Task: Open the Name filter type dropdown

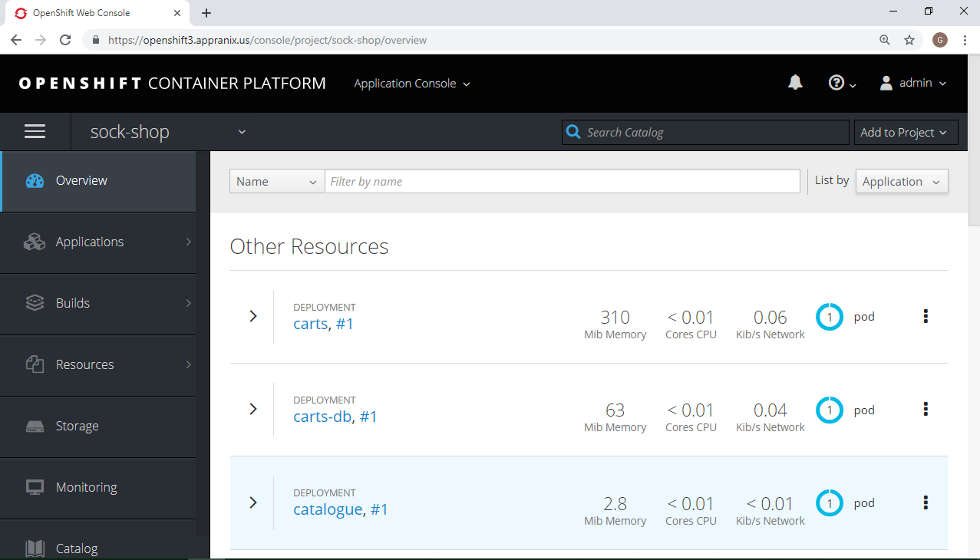Action: [276, 182]
